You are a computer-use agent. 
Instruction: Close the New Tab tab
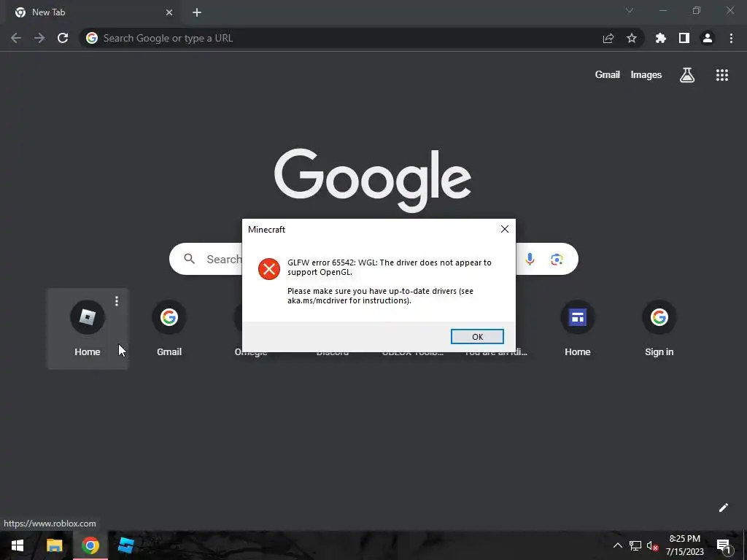[x=169, y=12]
